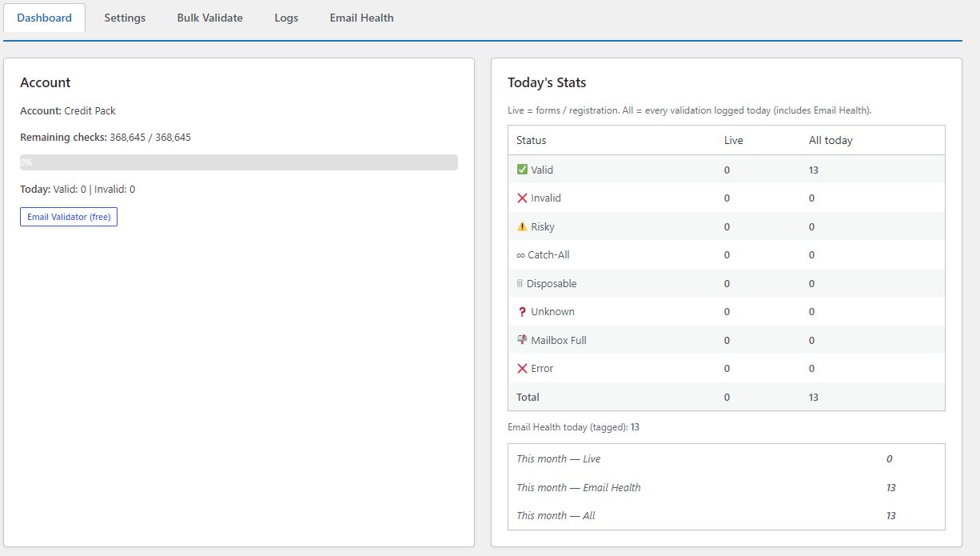Viewport: 980px width, 556px height.
Task: Click the Live/All explanation note
Action: point(689,110)
